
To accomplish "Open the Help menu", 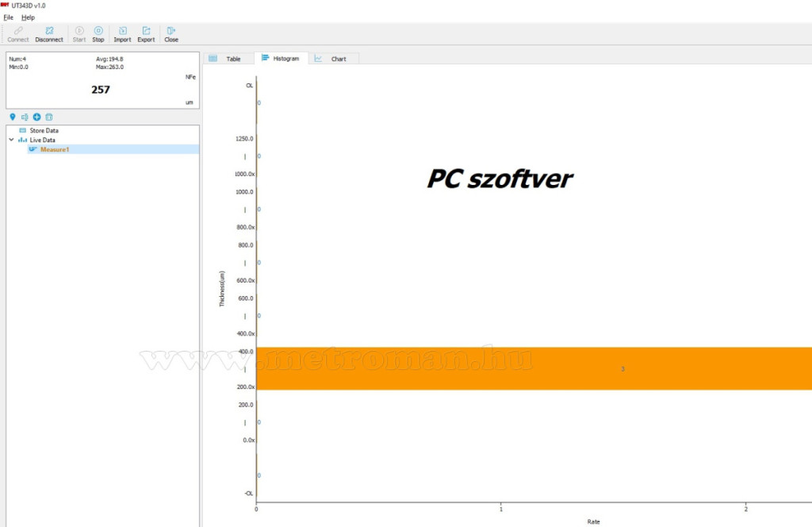I will pos(28,17).
